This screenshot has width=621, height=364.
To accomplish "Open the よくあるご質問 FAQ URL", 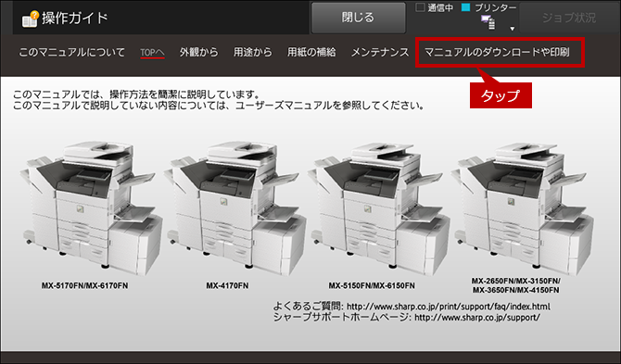I will coord(449,307).
